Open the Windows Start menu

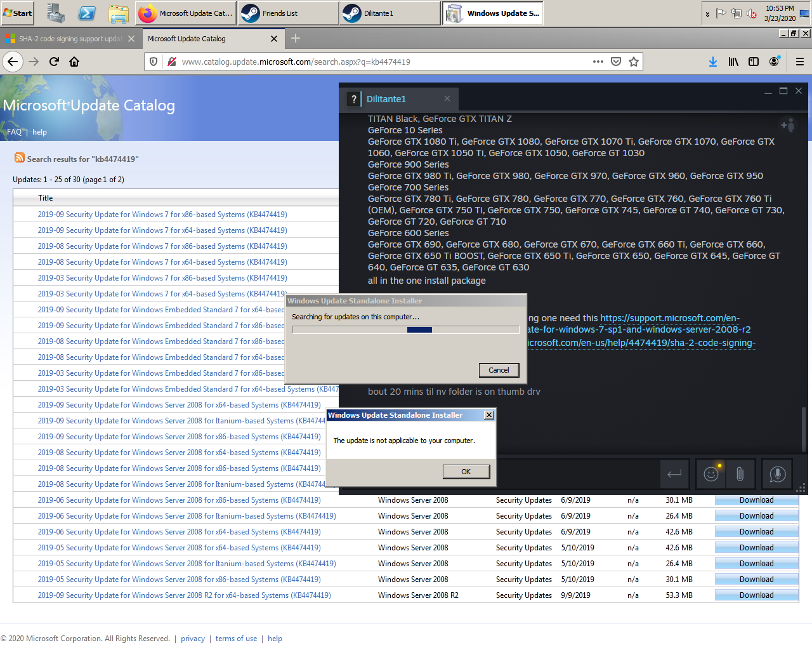[x=17, y=13]
